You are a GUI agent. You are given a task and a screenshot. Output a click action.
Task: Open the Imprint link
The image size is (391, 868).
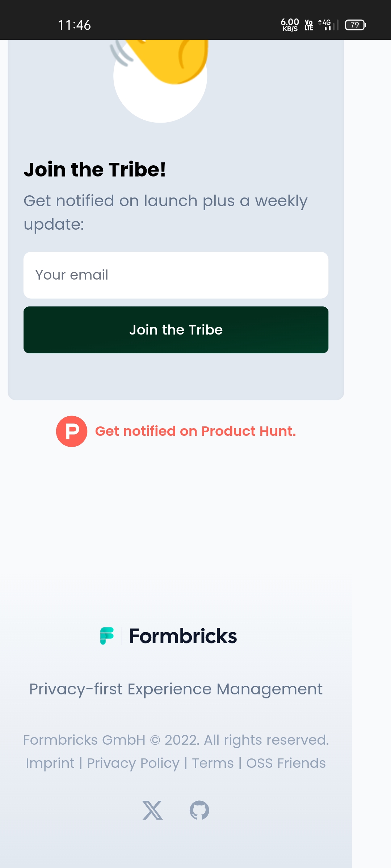coord(50,763)
